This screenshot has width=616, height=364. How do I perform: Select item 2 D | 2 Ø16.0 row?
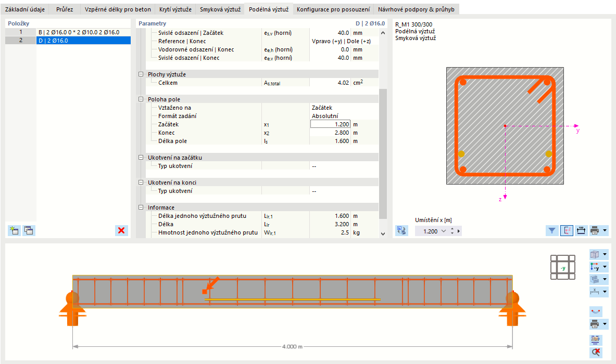[x=68, y=41]
